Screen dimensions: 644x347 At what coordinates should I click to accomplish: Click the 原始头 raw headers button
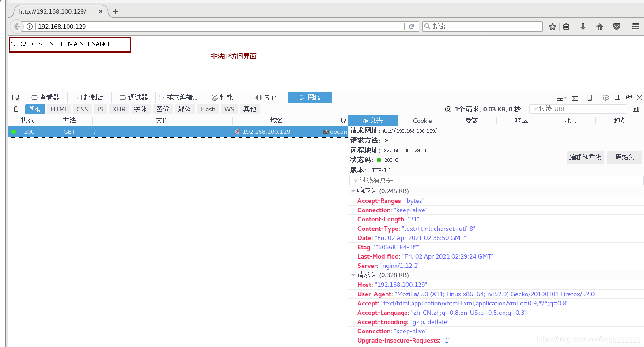point(625,157)
